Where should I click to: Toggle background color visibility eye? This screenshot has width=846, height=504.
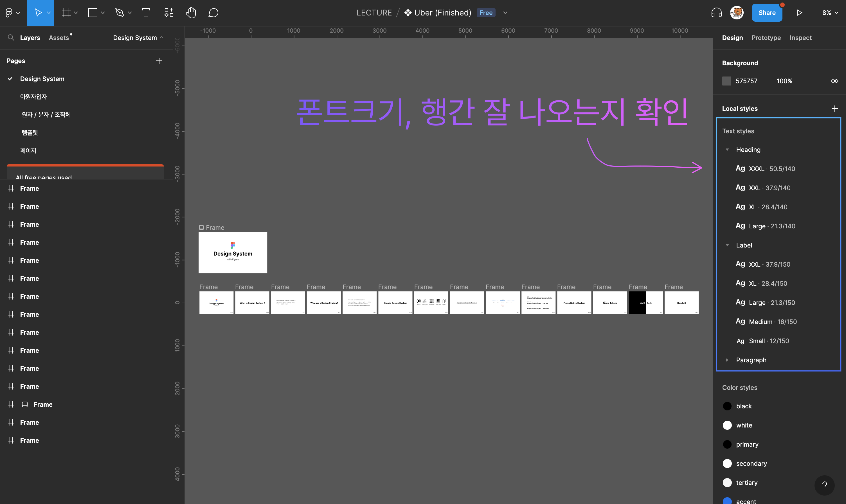tap(834, 81)
